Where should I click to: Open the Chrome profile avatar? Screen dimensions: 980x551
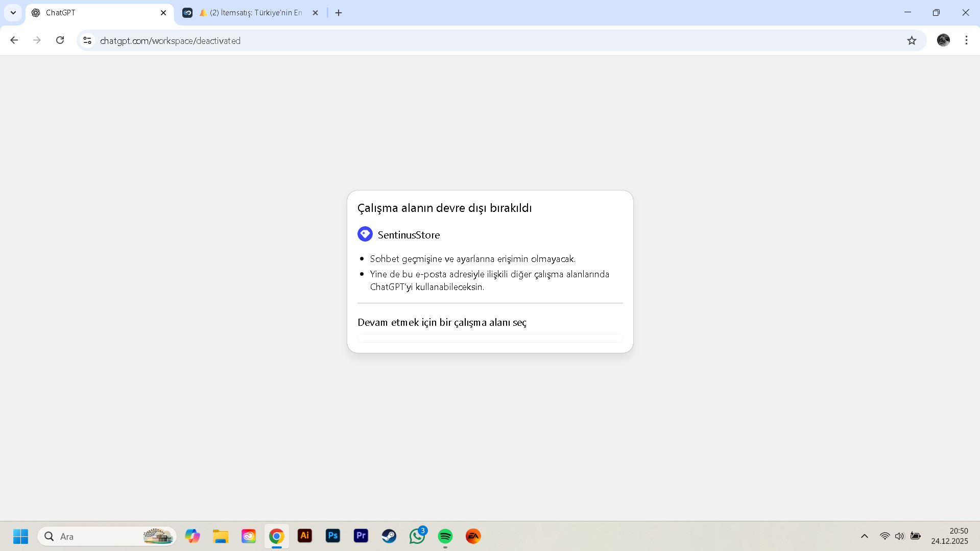pyautogui.click(x=943, y=40)
